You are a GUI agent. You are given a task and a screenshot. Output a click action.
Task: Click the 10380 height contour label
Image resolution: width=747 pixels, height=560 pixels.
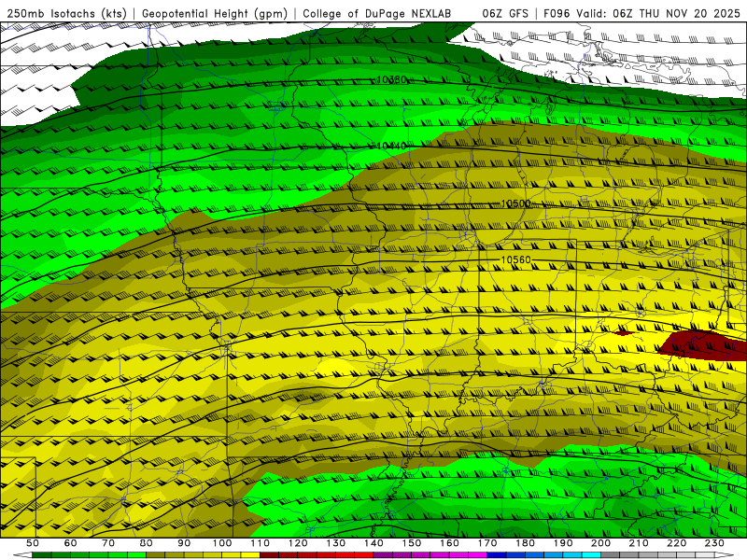click(391, 79)
